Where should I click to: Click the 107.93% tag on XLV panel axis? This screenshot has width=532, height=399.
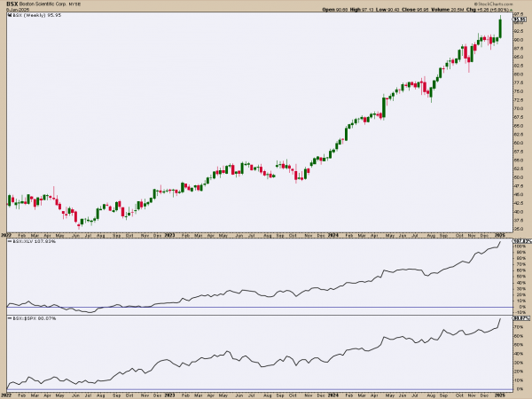pyautogui.click(x=520, y=241)
